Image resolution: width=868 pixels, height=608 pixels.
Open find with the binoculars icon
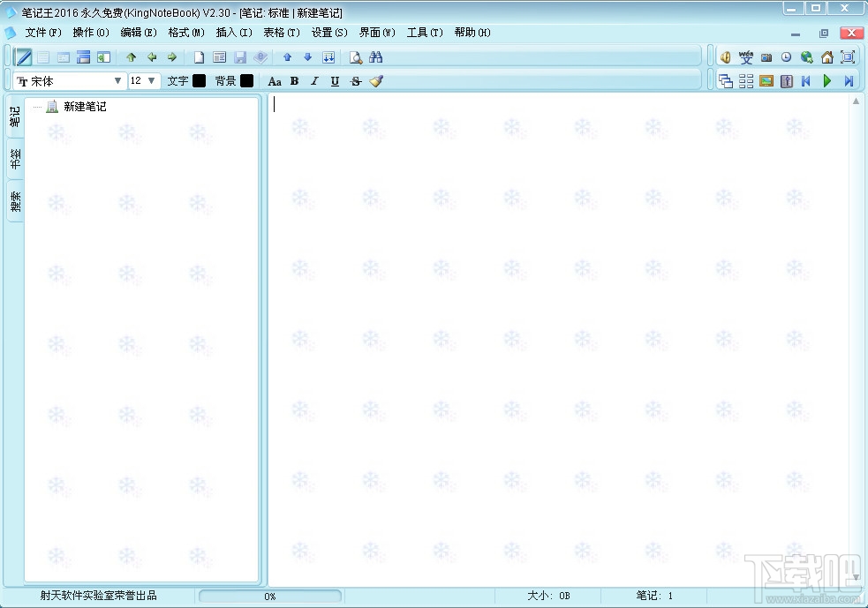[x=376, y=57]
